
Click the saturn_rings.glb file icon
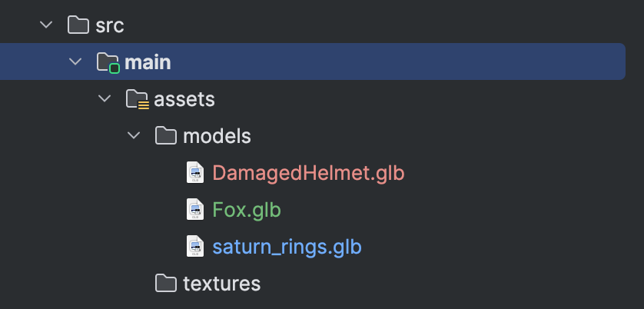(x=195, y=247)
